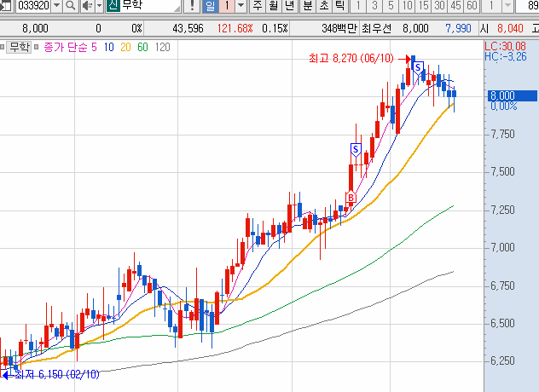Click the speaker sound icon
The width and height of the screenshot is (539, 392).
point(87,7)
